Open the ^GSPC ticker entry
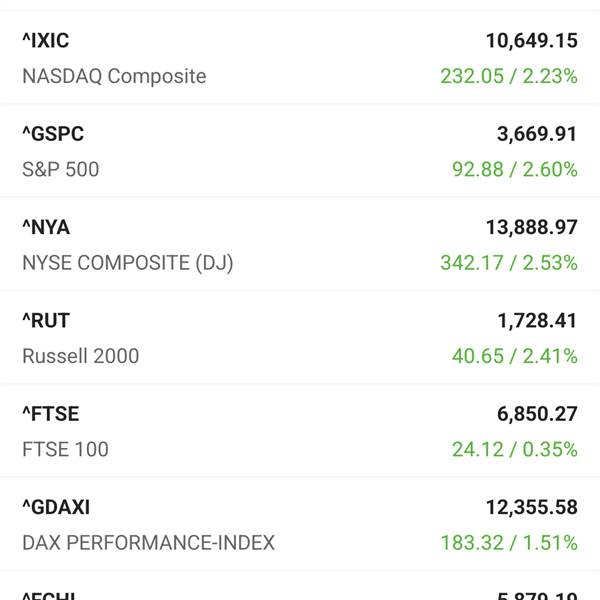This screenshot has height=600, width=600. pyautogui.click(x=53, y=134)
